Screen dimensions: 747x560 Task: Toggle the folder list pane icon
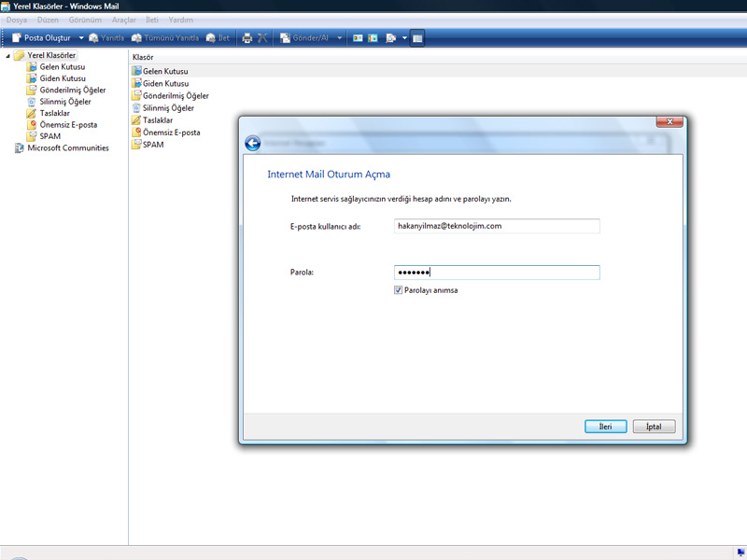pyautogui.click(x=417, y=38)
